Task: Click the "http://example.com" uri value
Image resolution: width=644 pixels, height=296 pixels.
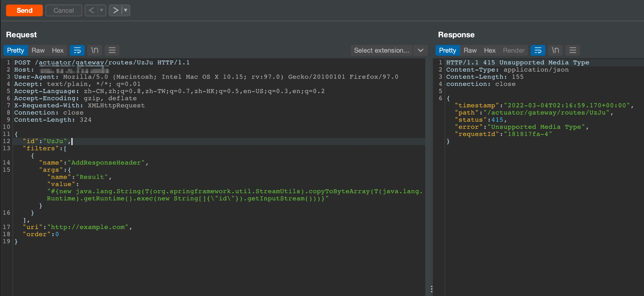Action: click(88, 227)
